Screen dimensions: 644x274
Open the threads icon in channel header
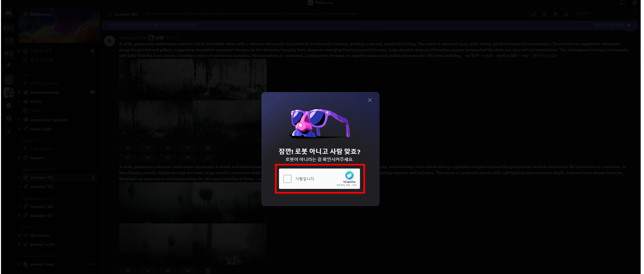(x=534, y=14)
